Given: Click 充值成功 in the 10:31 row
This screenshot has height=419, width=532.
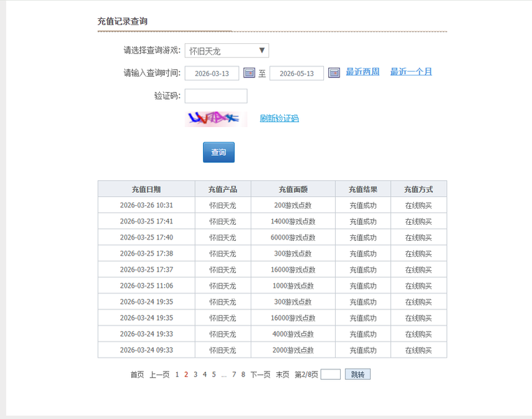Looking at the screenshot, I should click(363, 205).
